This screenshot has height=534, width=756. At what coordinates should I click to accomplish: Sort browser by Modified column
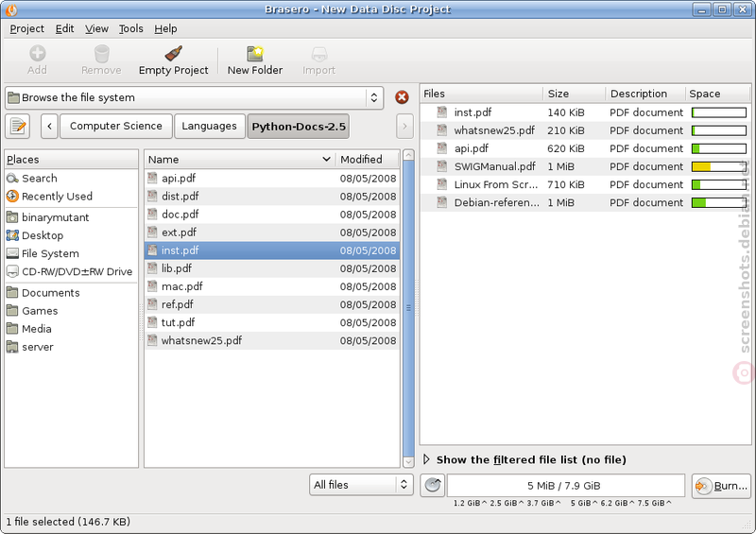[368, 160]
